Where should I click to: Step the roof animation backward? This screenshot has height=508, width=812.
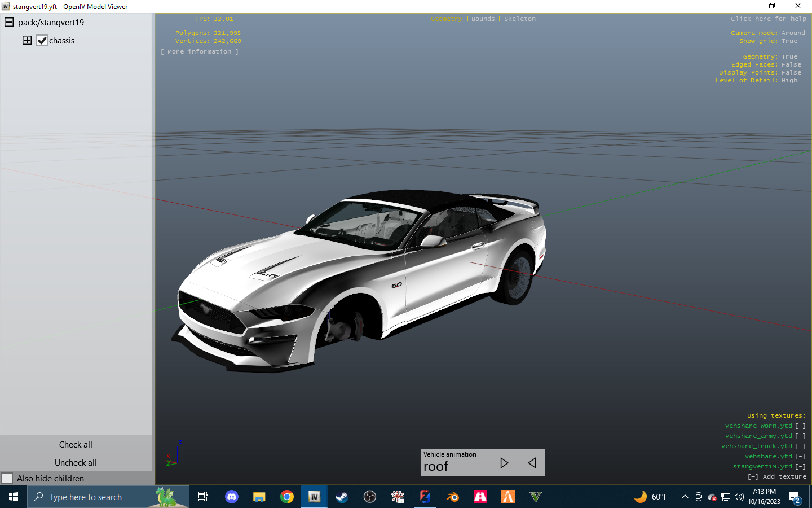(531, 463)
